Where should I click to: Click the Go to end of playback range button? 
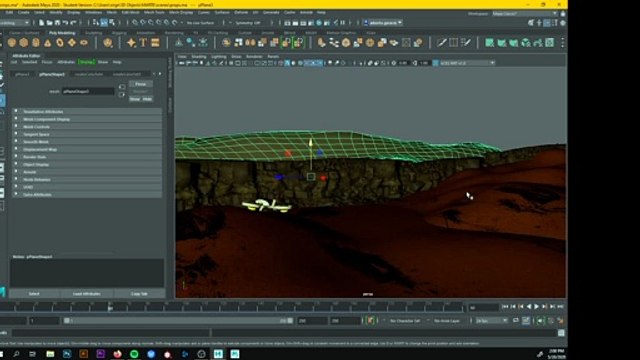coord(560,307)
